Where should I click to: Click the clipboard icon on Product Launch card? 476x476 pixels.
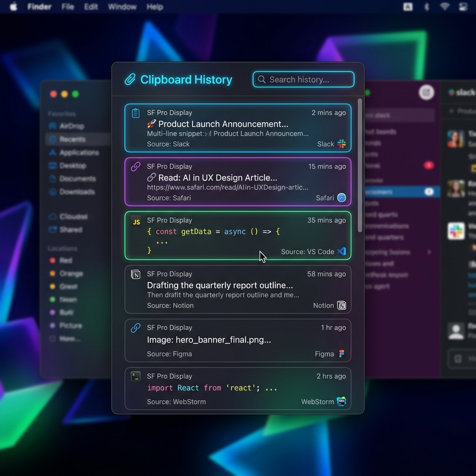[x=136, y=113]
